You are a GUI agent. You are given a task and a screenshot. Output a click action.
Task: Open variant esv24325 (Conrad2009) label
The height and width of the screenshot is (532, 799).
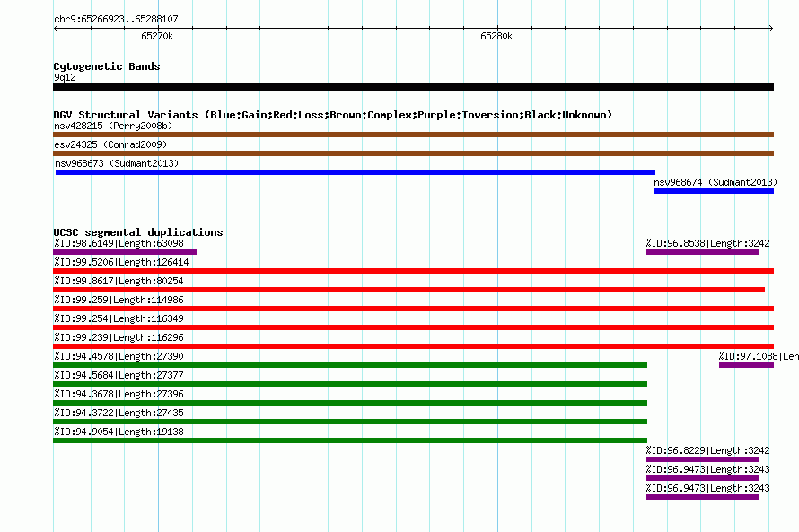point(110,144)
